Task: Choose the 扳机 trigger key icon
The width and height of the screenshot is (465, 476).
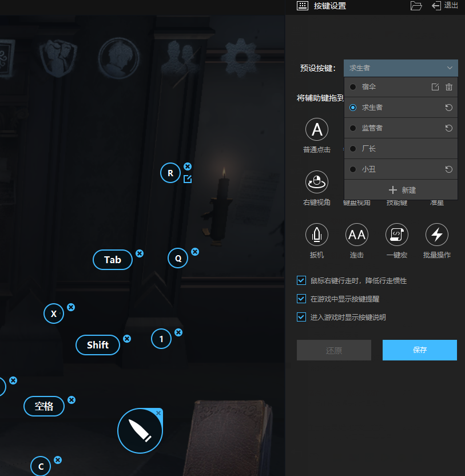Action: pos(317,235)
